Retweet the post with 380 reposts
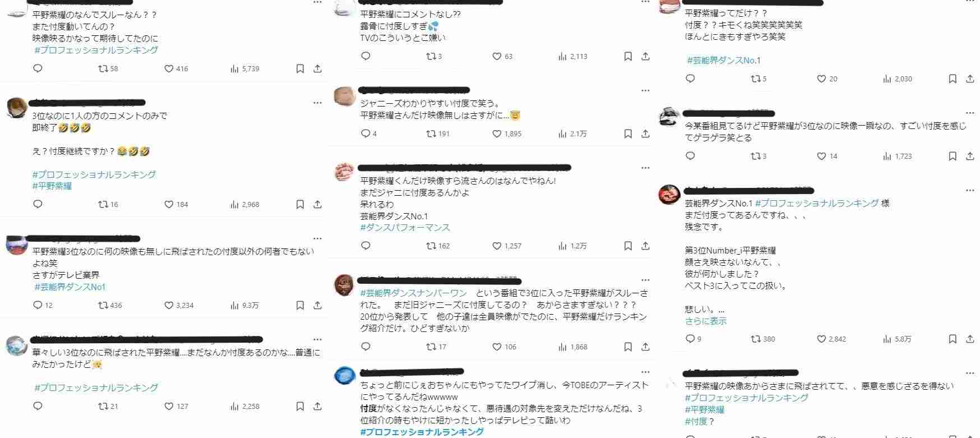Viewport: 980px width, 438px height. pos(756,339)
